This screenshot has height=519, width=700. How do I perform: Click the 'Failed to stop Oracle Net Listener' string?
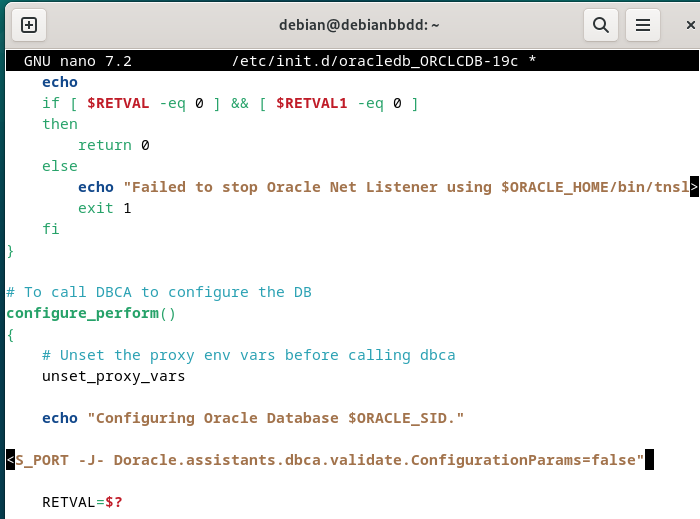[285, 187]
